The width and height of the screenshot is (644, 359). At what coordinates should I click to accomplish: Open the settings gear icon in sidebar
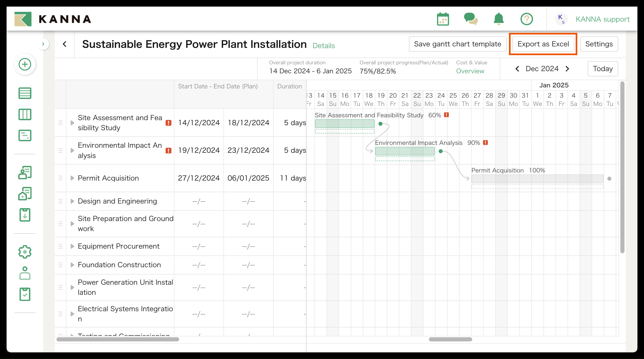pyautogui.click(x=25, y=252)
